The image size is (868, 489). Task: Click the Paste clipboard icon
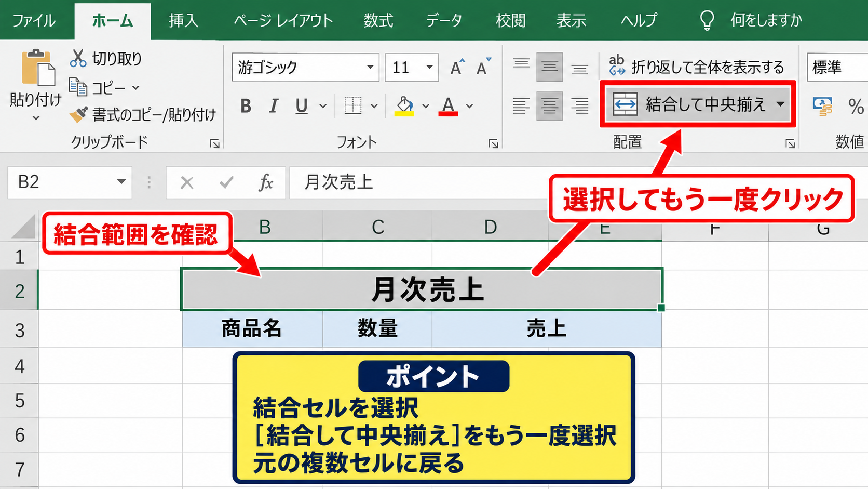click(x=38, y=68)
